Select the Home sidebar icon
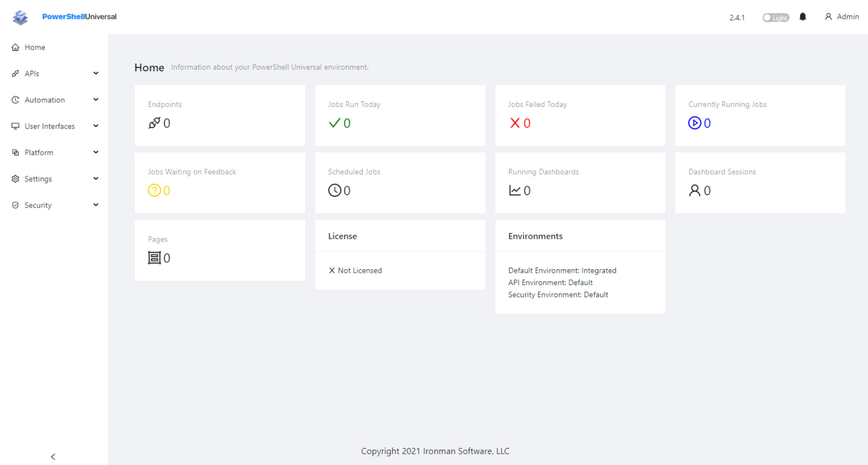 (15, 47)
